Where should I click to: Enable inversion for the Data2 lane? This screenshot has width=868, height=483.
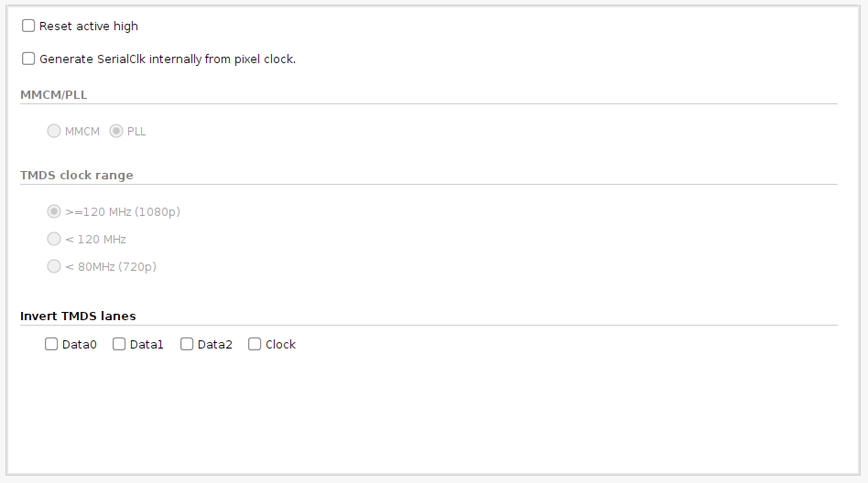tap(187, 344)
